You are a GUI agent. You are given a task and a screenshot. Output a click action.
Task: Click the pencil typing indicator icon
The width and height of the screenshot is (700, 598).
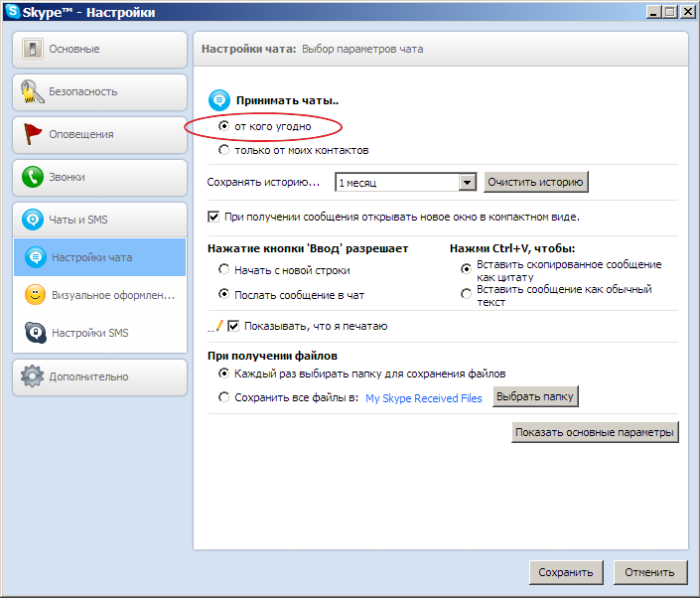215,327
